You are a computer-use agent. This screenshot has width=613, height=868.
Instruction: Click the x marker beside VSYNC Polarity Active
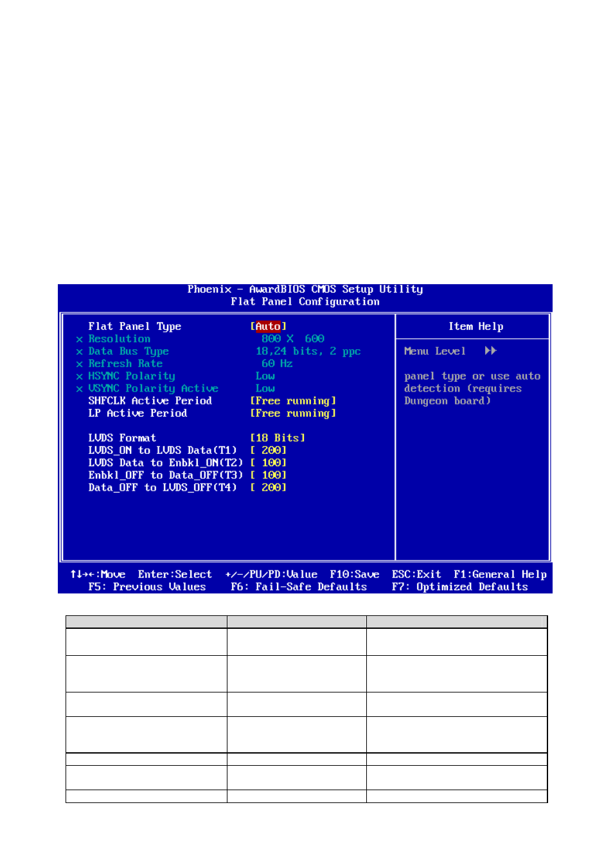point(80,389)
